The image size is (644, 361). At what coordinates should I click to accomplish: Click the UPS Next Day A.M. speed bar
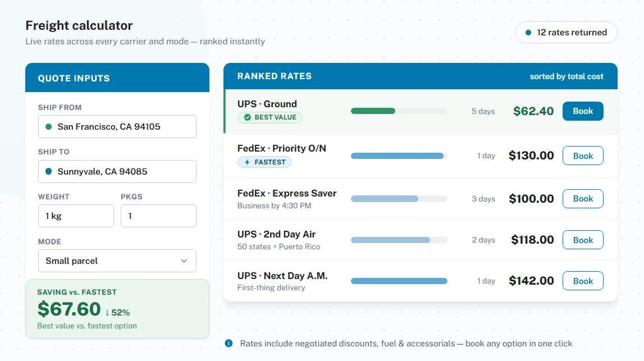399,281
